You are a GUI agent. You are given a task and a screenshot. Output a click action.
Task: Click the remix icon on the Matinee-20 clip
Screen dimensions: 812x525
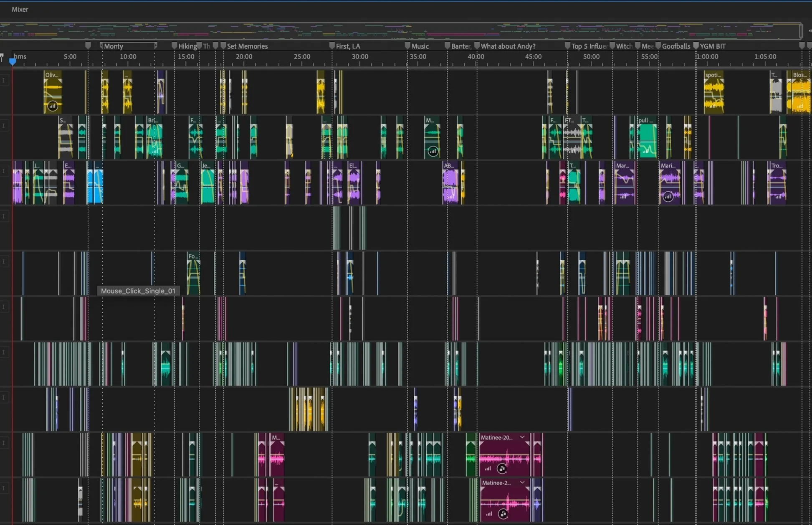[x=502, y=469]
